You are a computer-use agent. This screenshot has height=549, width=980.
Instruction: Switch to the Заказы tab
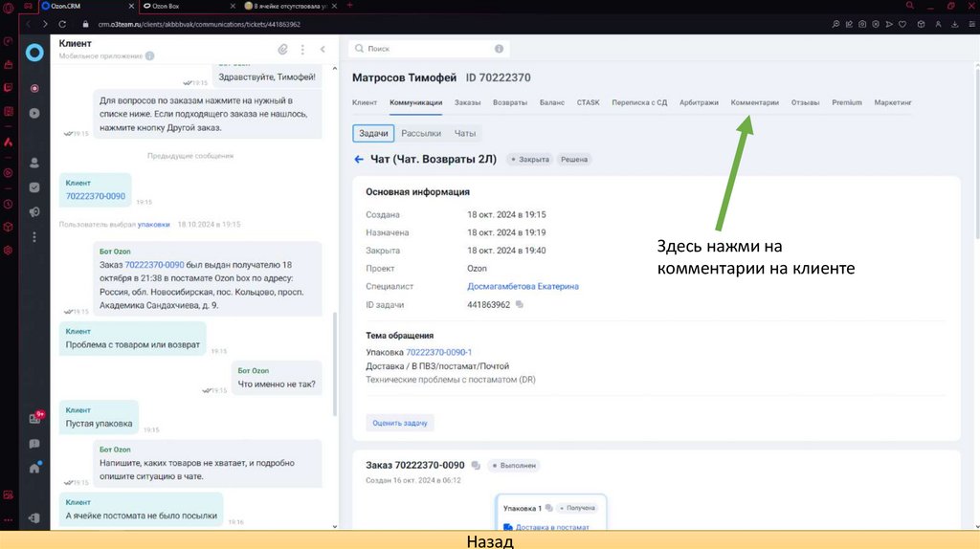point(467,102)
